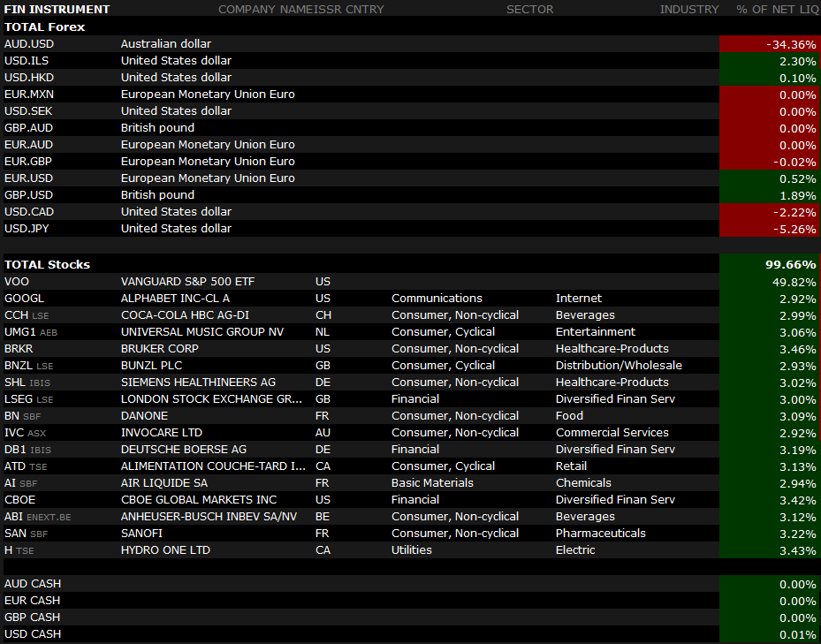Viewport: 821px width, 644px height.
Task: Click CBOE GLOBAL MARKETS INC name
Action: point(199,499)
